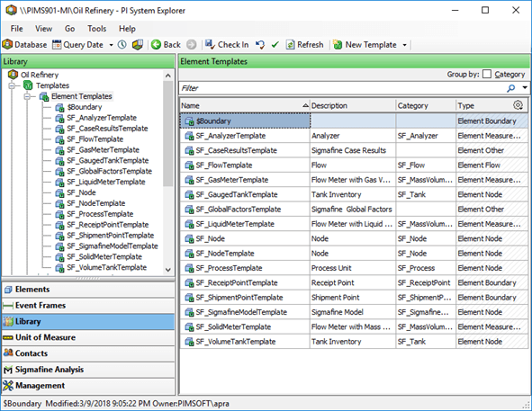This screenshot has width=532, height=411.
Task: Click the library tree scrollbar thumb
Action: 168,133
